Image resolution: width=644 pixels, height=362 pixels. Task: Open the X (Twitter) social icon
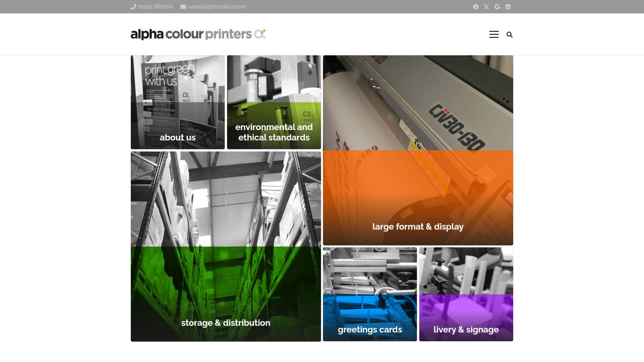click(486, 7)
